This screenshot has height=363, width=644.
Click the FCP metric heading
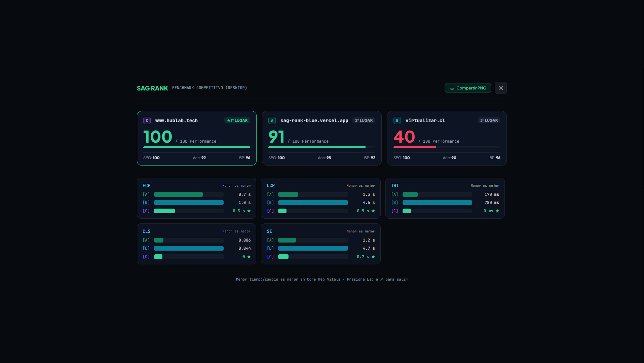coord(147,186)
